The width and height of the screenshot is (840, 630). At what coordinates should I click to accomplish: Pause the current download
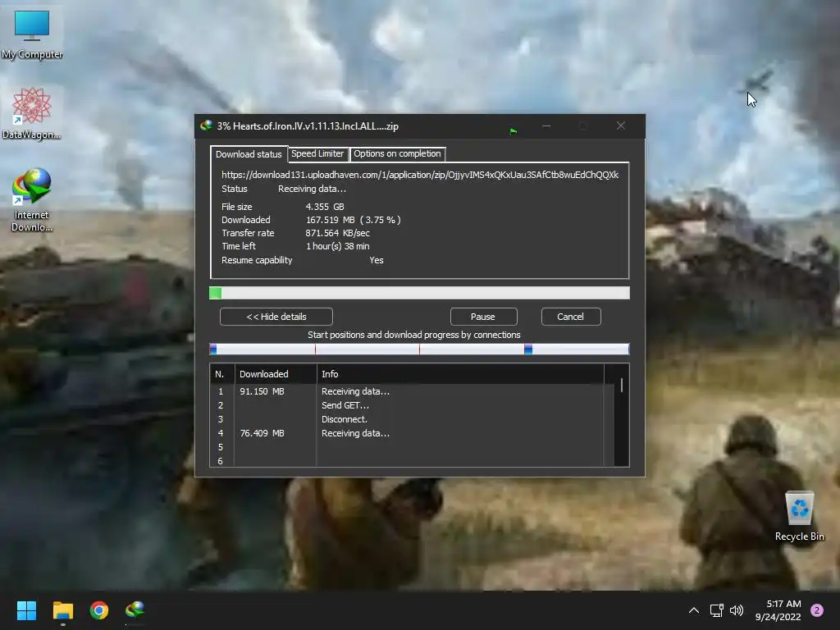[483, 317]
